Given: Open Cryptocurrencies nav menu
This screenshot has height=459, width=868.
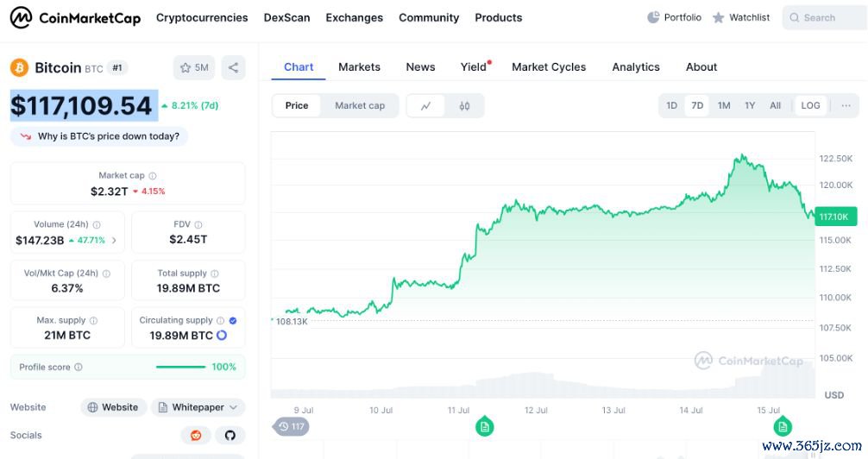Looking at the screenshot, I should [202, 18].
